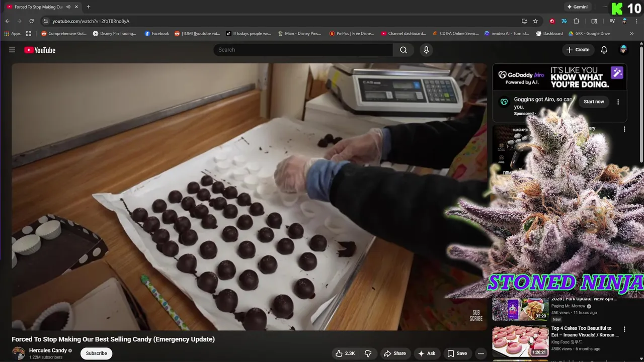Open Hercules Candy channel avatar
Image resolution: width=644 pixels, height=362 pixels.
pos(19,353)
